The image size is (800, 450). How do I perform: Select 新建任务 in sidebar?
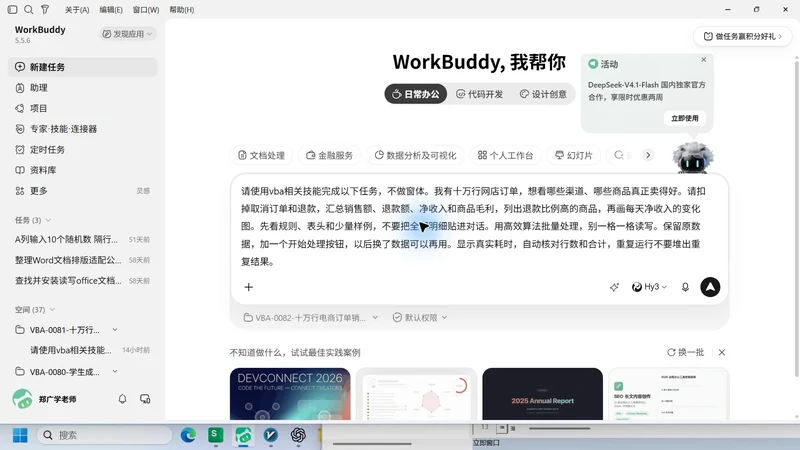pos(83,67)
